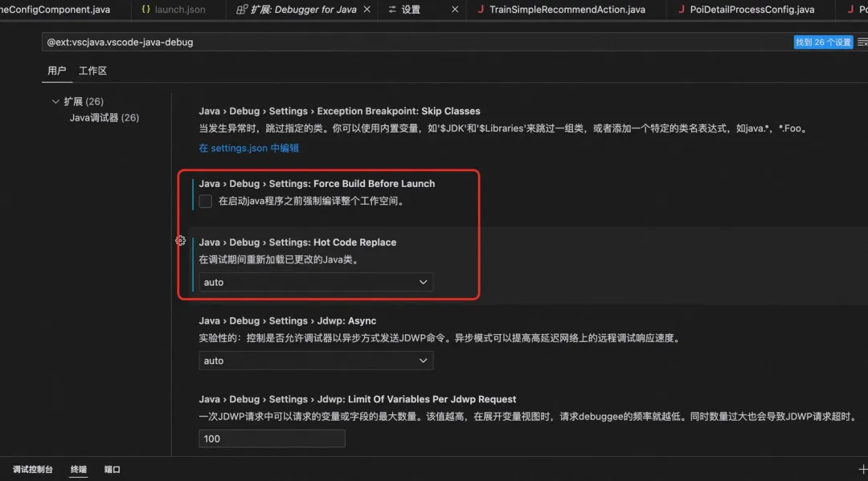This screenshot has height=481, width=868.
Task: Switch to the 工作区 settings tab
Action: coord(92,71)
